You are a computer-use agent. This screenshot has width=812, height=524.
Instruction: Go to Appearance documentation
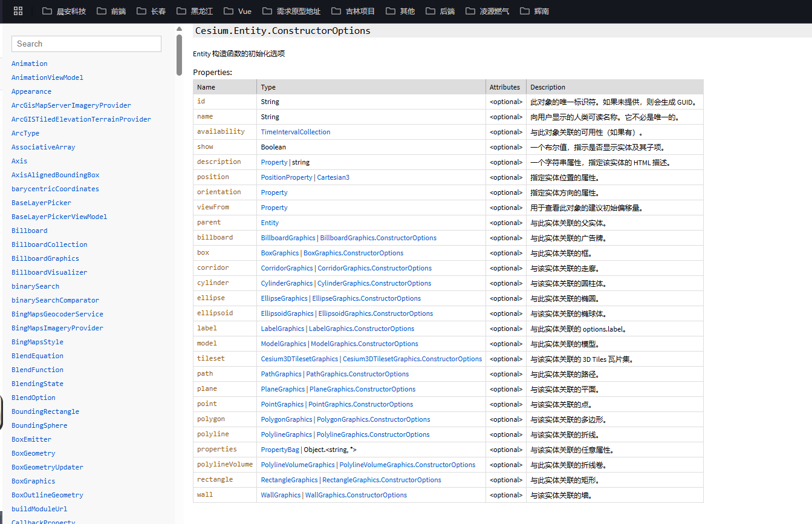pos(31,91)
